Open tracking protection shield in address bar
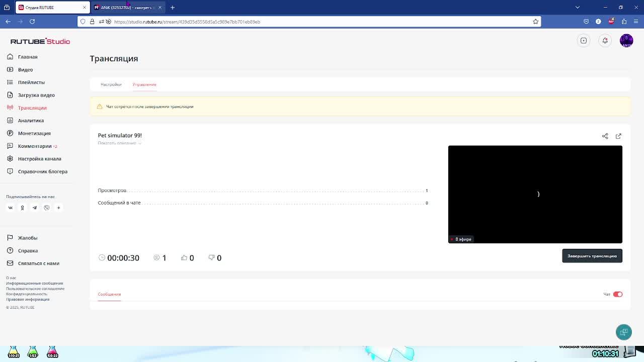644x362 pixels. click(83, 22)
